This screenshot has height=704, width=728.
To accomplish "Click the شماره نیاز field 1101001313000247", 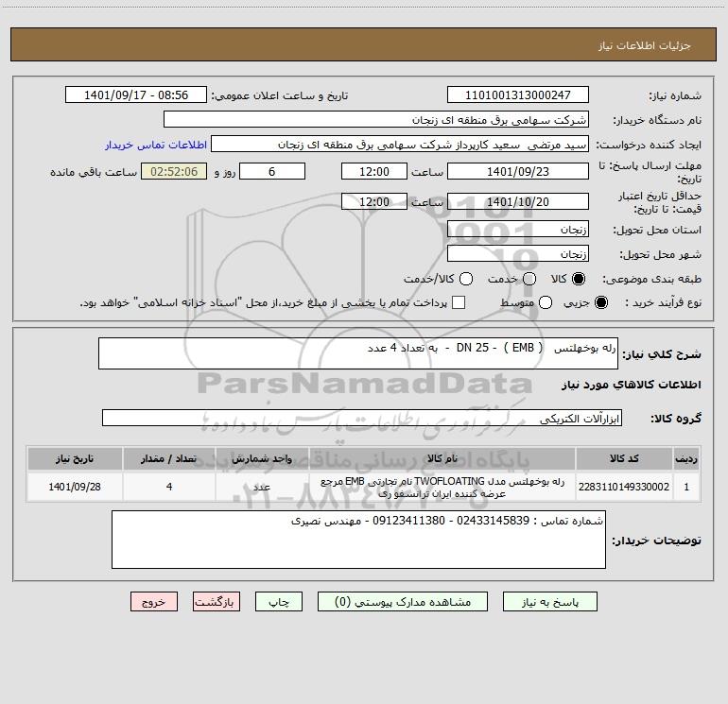I will (518, 95).
